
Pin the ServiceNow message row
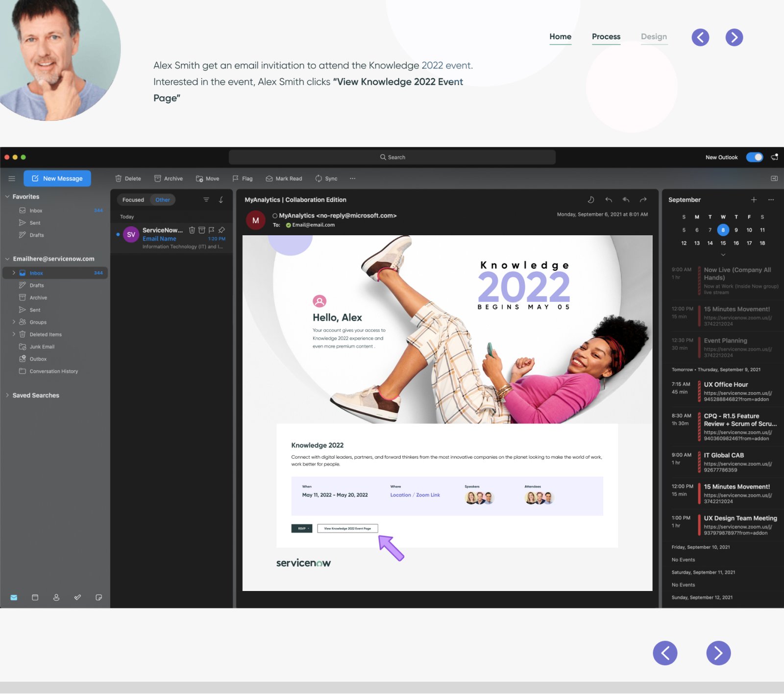(221, 230)
